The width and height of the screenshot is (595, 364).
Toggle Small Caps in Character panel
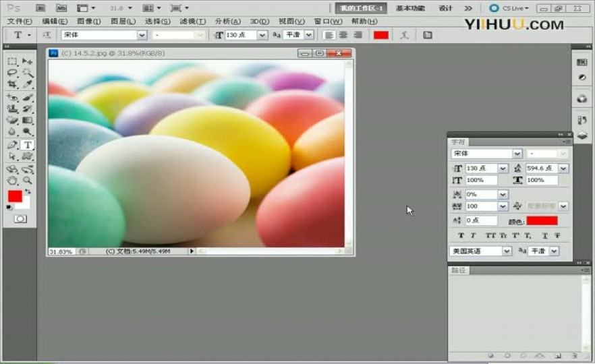click(x=503, y=235)
